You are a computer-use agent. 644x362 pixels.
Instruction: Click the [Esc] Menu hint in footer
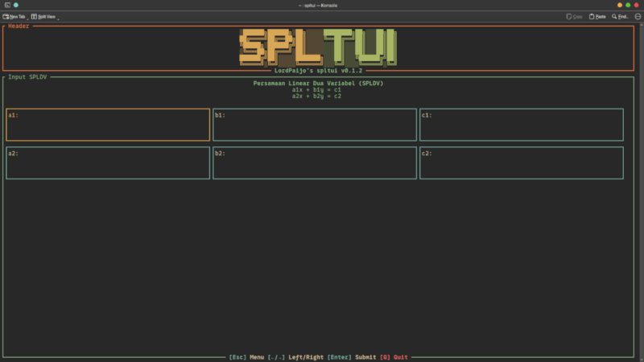[x=246, y=357]
